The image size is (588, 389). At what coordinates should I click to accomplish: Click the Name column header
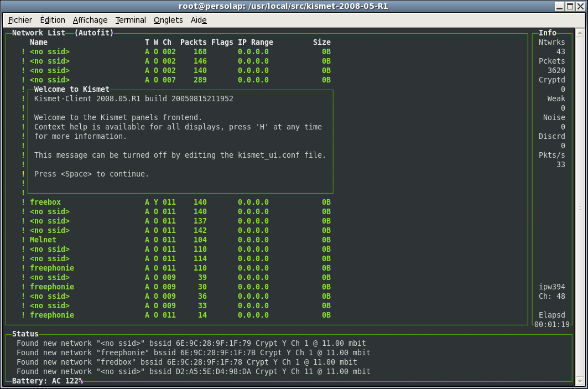39,43
